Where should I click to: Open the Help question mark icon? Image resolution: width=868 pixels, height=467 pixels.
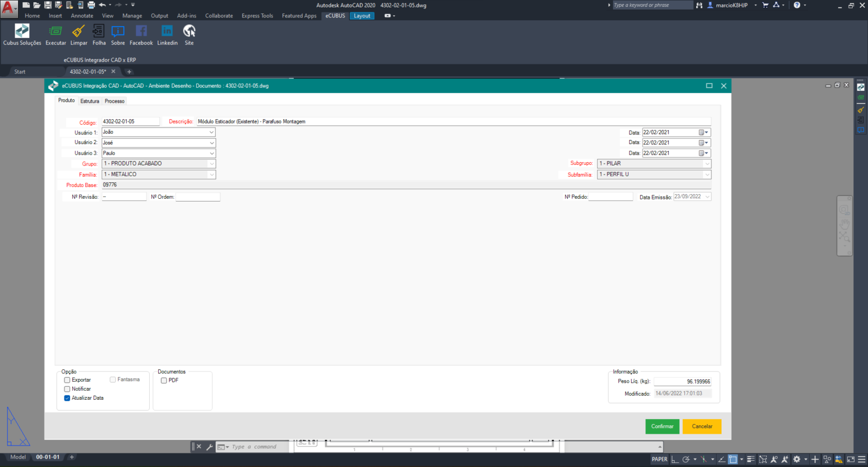[797, 5]
